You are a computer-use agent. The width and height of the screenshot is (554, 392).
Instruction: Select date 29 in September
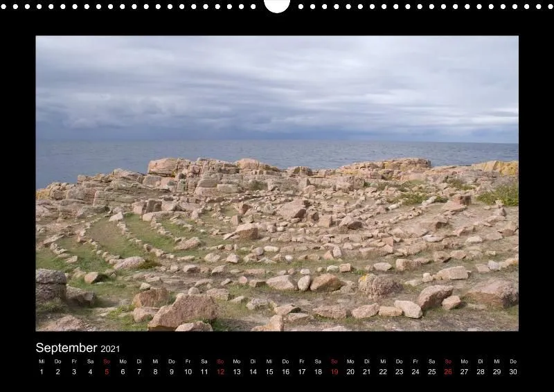coord(497,372)
